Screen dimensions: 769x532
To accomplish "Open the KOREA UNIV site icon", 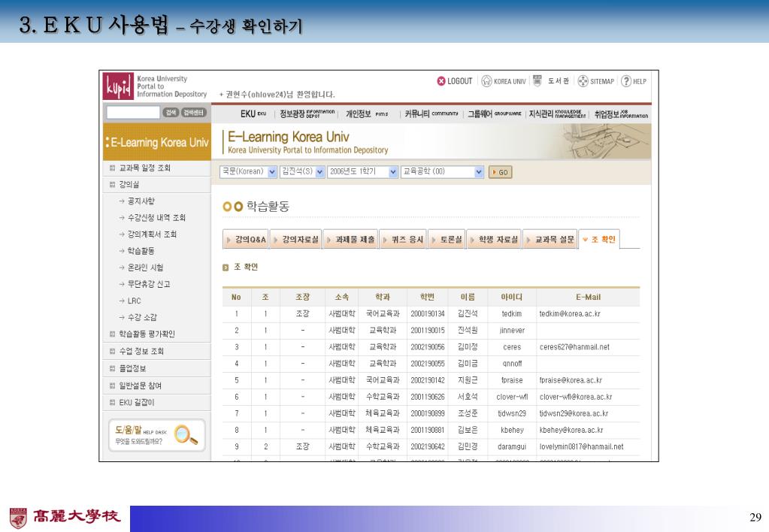I will pyautogui.click(x=486, y=81).
